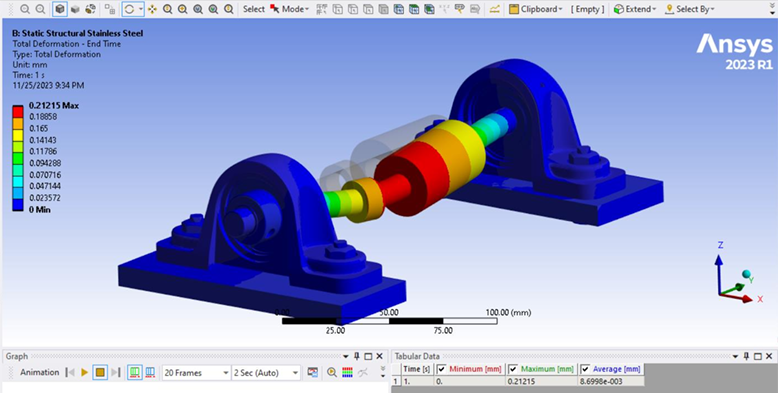This screenshot has height=395, width=778.
Task: Click the last yellow magnifier icon before Select
Action: (229, 9)
